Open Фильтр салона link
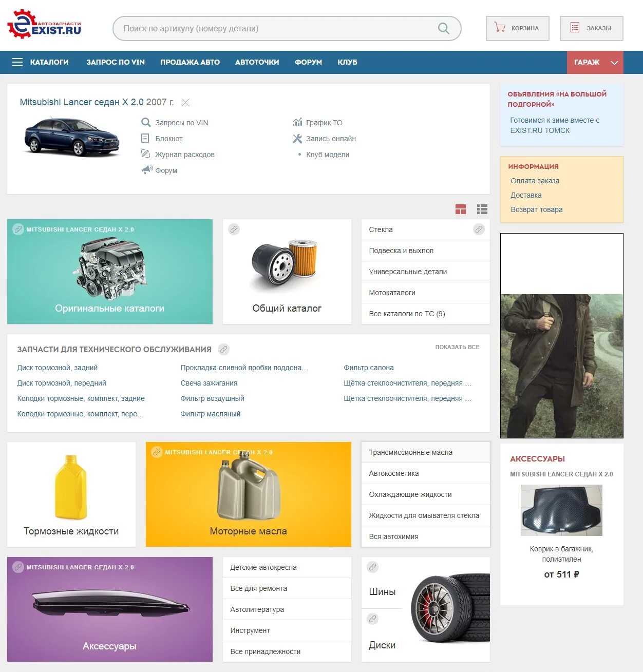Screen dimensions: 643x672 point(369,368)
